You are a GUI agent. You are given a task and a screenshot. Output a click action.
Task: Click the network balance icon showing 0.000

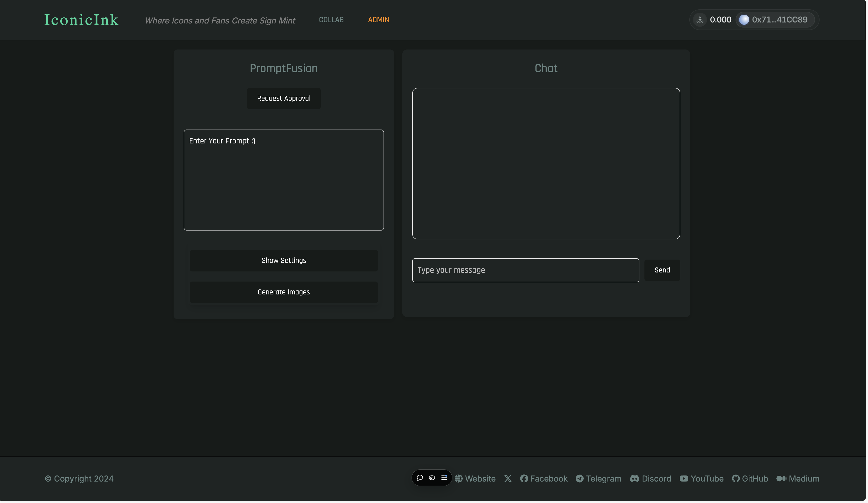click(x=700, y=20)
